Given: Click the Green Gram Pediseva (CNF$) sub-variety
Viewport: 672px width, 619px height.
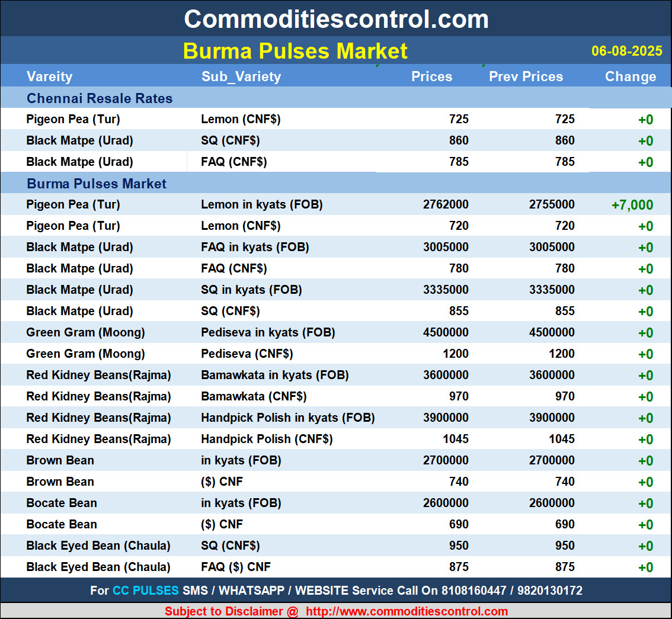Looking at the screenshot, I should click(247, 354).
